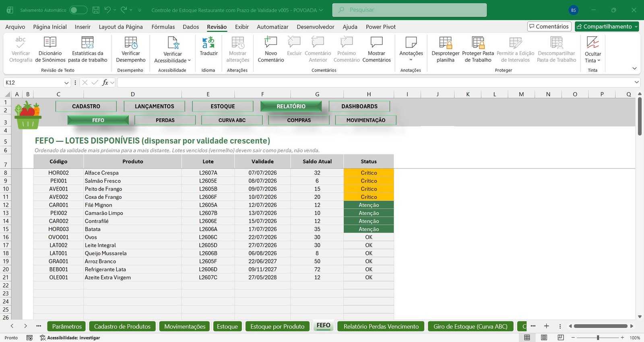Open the Fórmulas ribbon tab
This screenshot has width=644, height=342.
coord(163,27)
